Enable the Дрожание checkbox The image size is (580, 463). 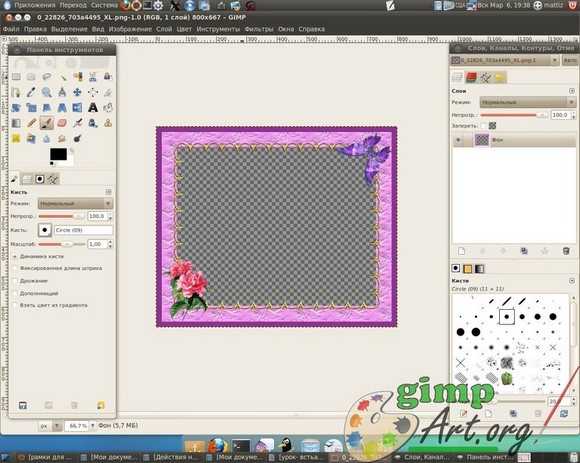[16, 281]
